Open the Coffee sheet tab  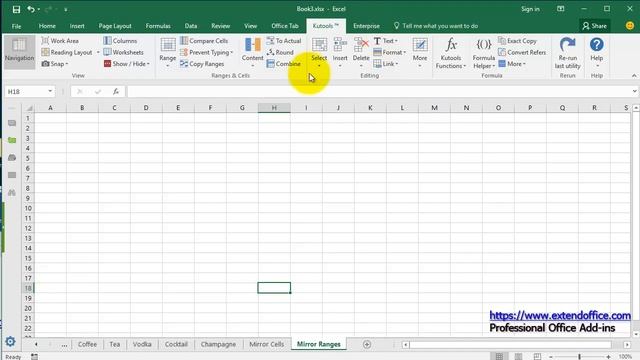tap(87, 344)
